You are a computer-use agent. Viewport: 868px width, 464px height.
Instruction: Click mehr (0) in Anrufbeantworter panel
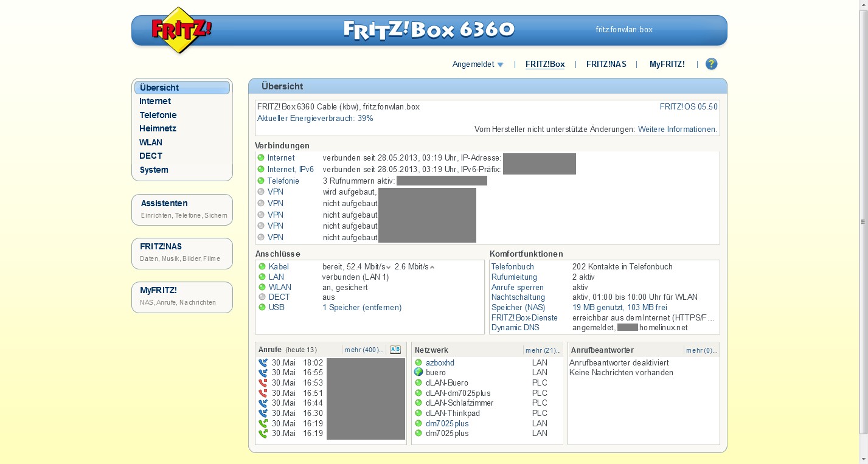[701, 350]
